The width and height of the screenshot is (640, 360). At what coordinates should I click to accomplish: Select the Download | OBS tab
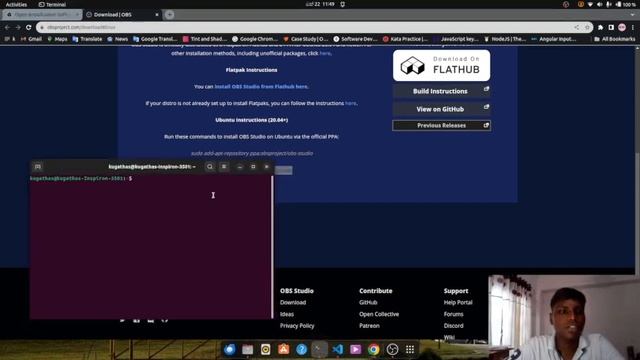[122, 15]
